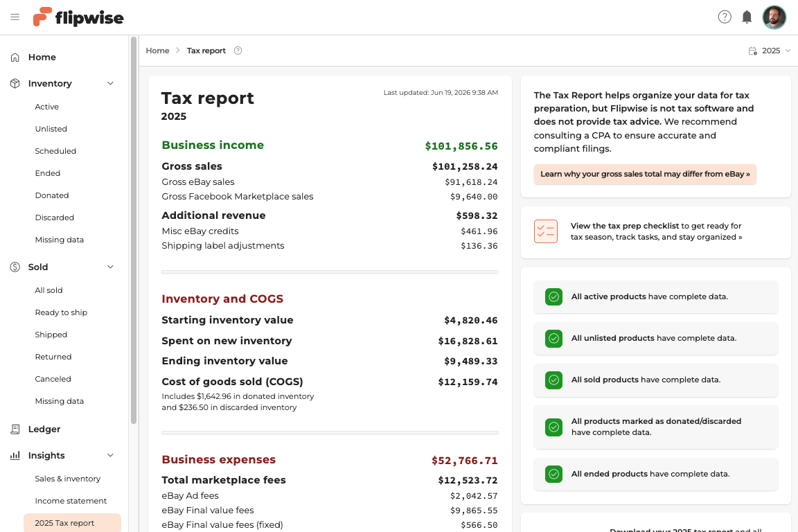Image resolution: width=798 pixels, height=532 pixels.
Task: Open Ended inventory
Action: (47, 173)
